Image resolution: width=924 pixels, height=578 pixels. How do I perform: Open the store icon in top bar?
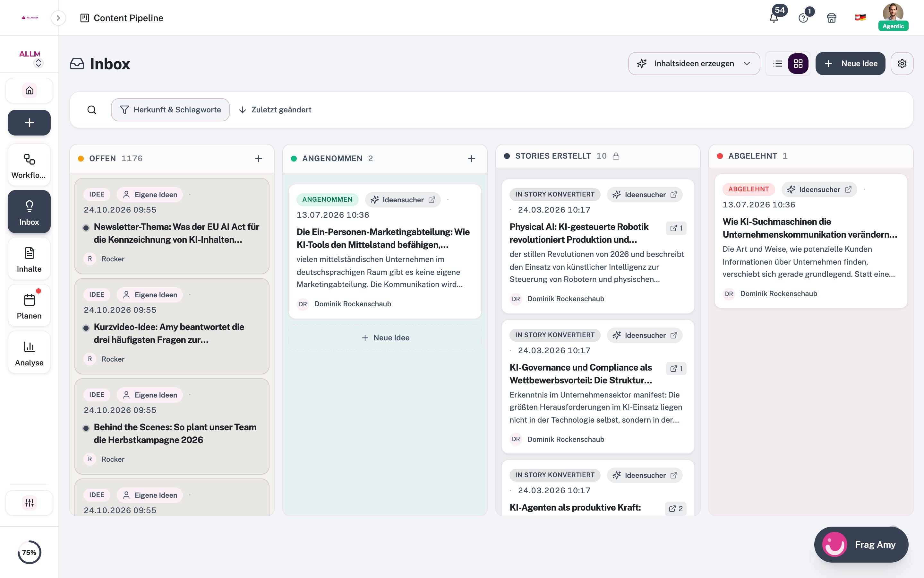coord(832,18)
